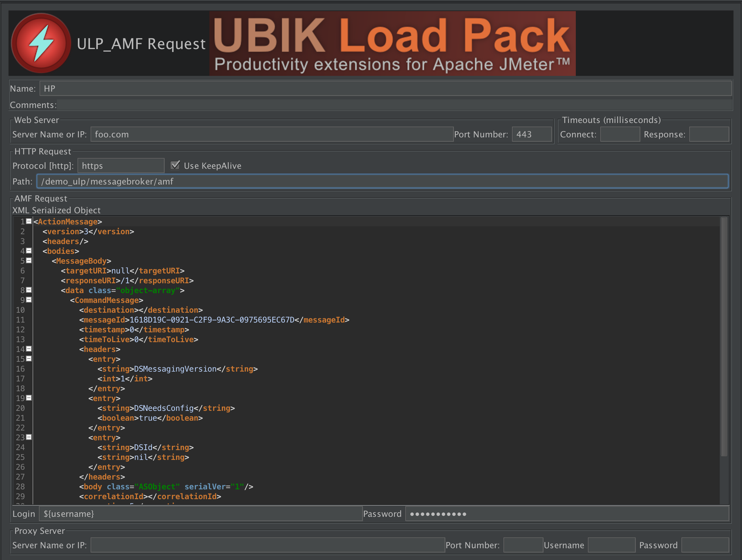Click the Login field with ${username}

[201, 514]
